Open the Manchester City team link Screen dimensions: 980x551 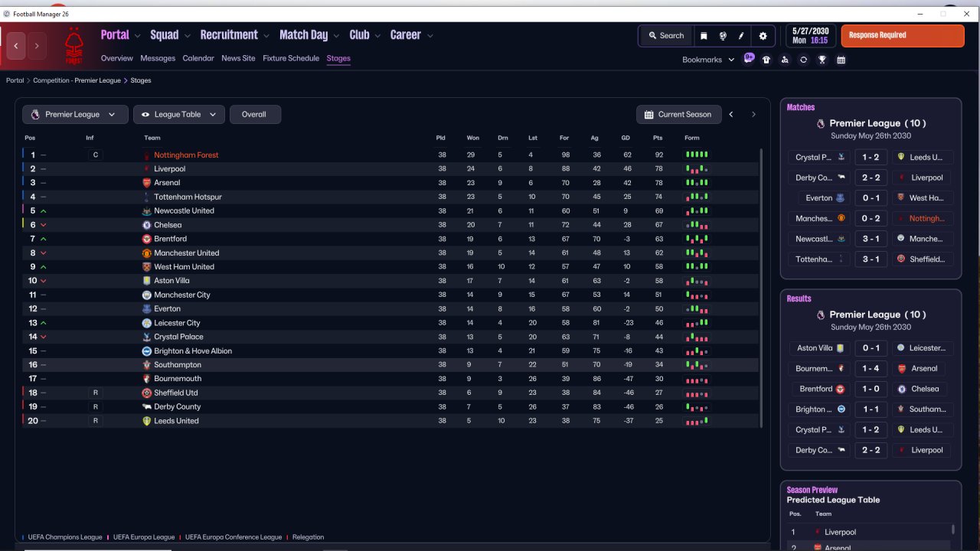(x=182, y=295)
